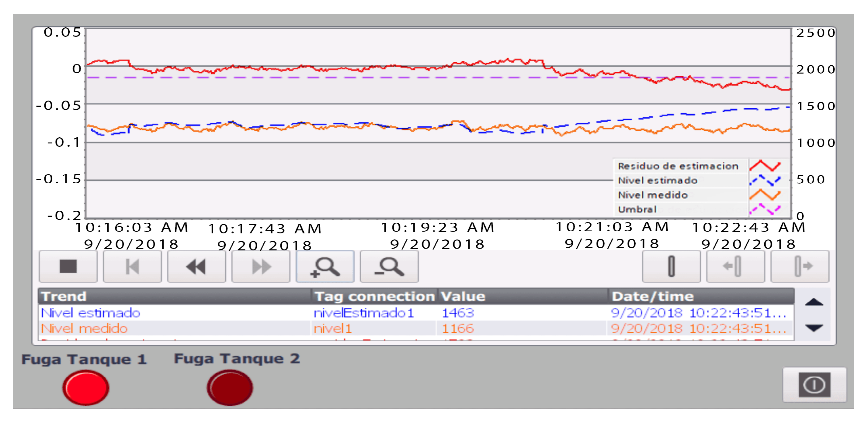The height and width of the screenshot is (423, 868).
Task: Zoom in on the trend time axis
Action: tap(325, 267)
